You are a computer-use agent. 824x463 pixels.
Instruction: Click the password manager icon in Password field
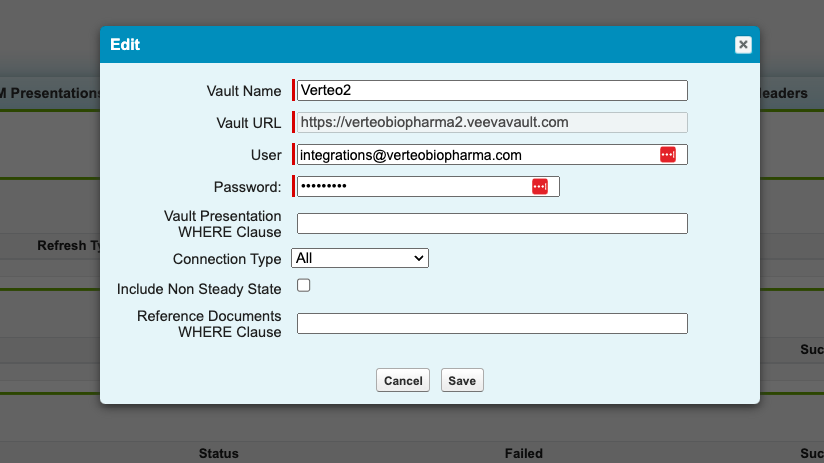tap(540, 187)
